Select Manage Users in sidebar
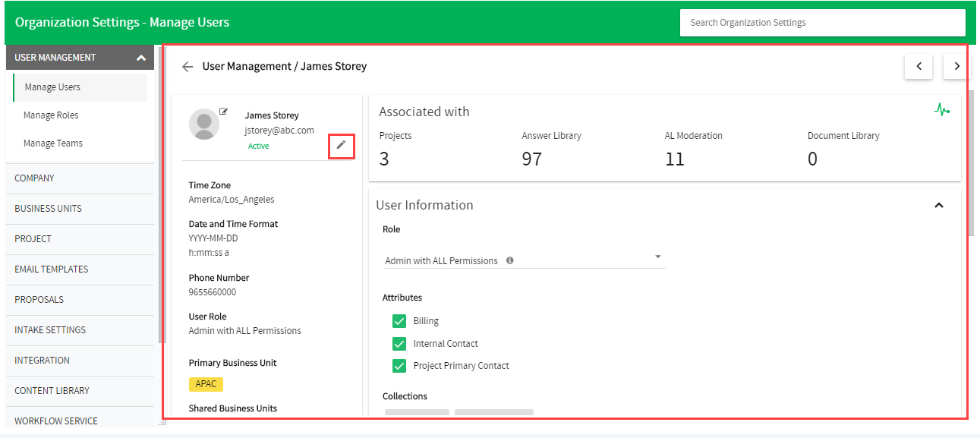Screen dimensions: 980x438 [x=80, y=87]
